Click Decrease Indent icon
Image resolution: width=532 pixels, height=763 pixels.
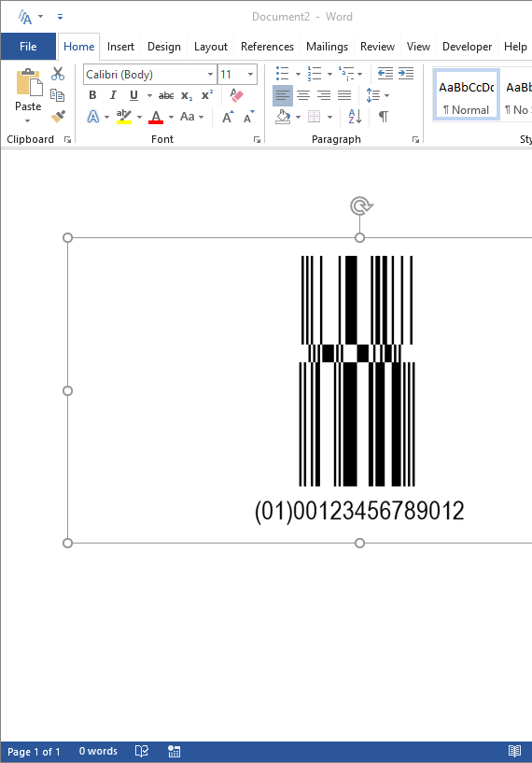(x=385, y=74)
